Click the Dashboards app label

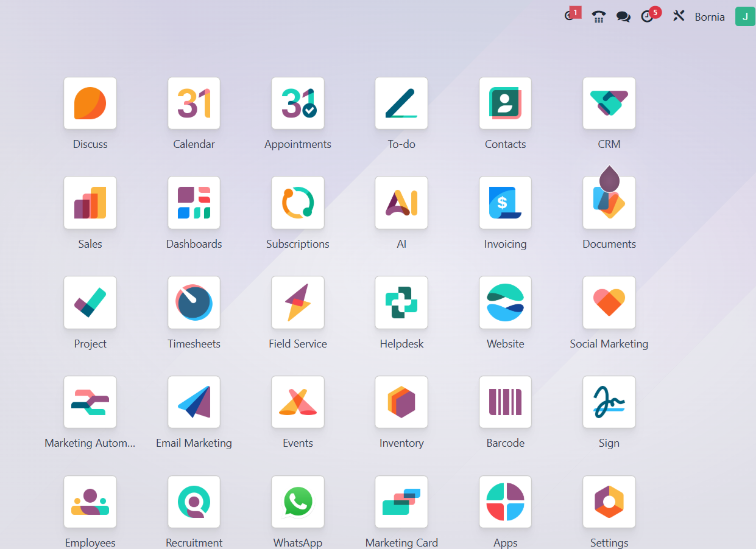(194, 244)
